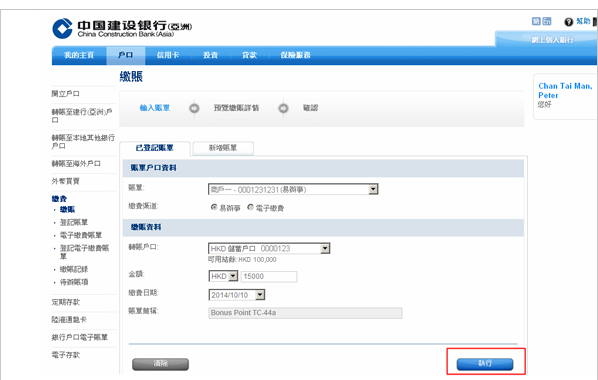Open 轉賬至海外戶口 in the sidebar
Image resolution: width=598 pixels, height=380 pixels.
[x=76, y=164]
